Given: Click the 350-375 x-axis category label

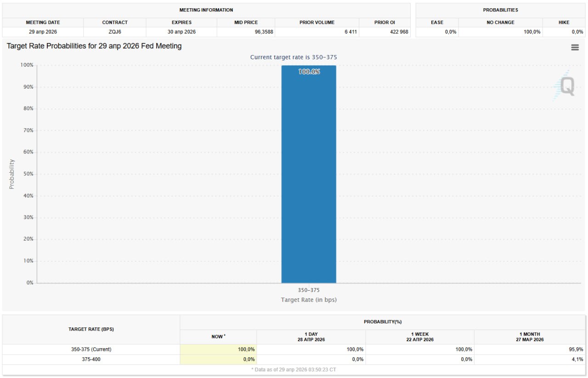Looking at the screenshot, I should 309,290.
